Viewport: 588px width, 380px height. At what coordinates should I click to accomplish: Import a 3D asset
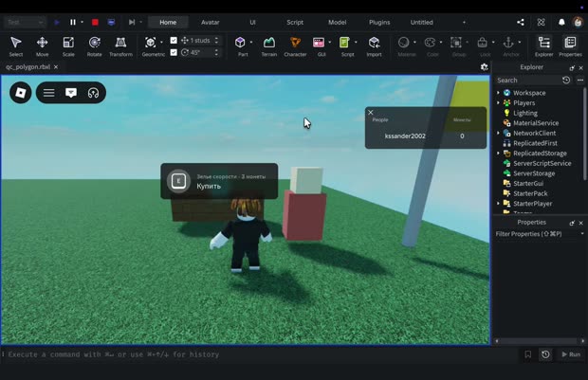374,46
